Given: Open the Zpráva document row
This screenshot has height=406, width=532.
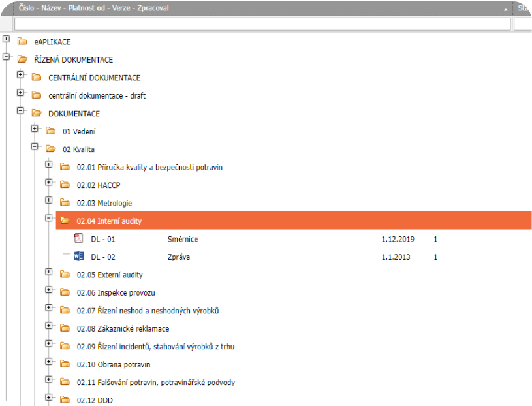Looking at the screenshot, I should 179,257.
